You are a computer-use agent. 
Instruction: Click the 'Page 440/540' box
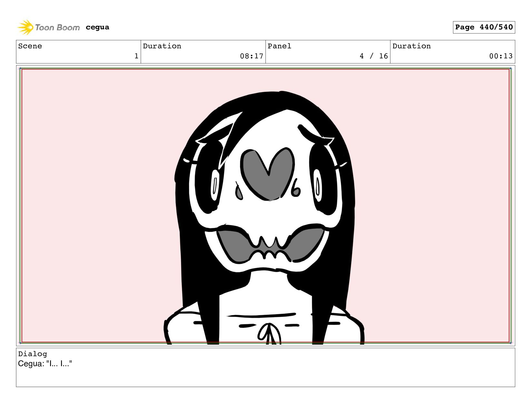pos(484,27)
